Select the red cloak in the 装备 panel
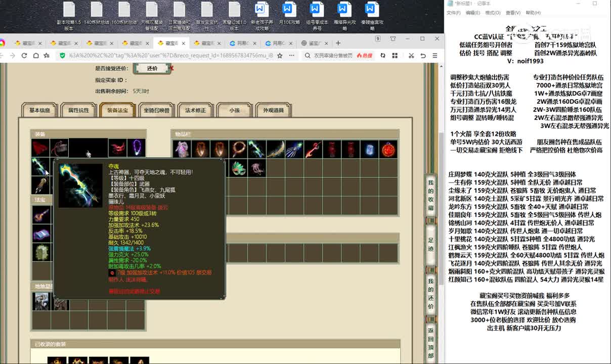611x364 pixels. [x=40, y=148]
